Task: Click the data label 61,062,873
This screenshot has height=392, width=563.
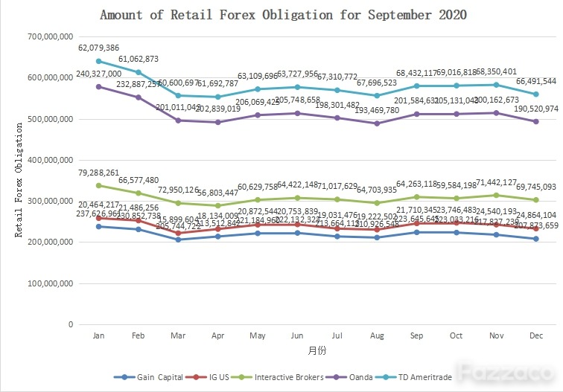Action: (x=139, y=59)
